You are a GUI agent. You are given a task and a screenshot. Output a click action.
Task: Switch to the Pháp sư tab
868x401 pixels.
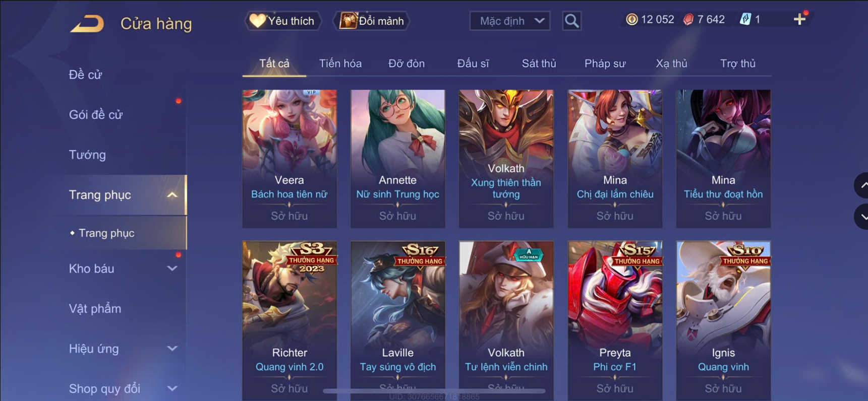click(x=605, y=63)
